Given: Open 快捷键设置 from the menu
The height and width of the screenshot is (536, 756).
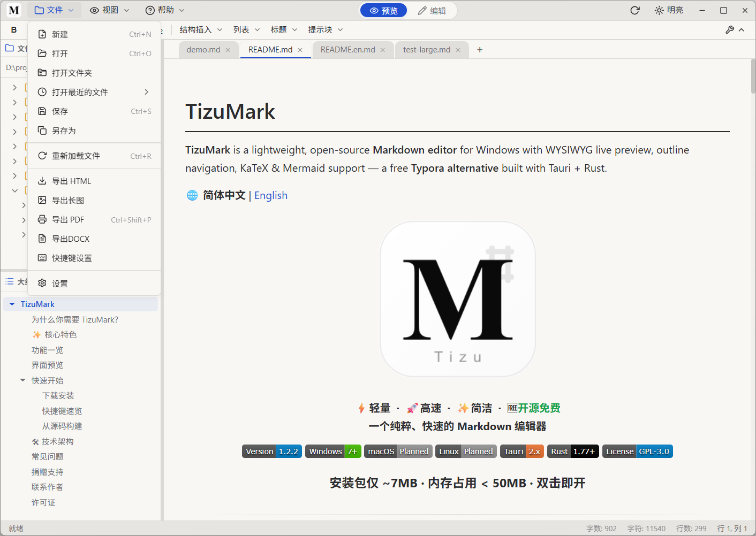Looking at the screenshot, I should tap(94, 258).
